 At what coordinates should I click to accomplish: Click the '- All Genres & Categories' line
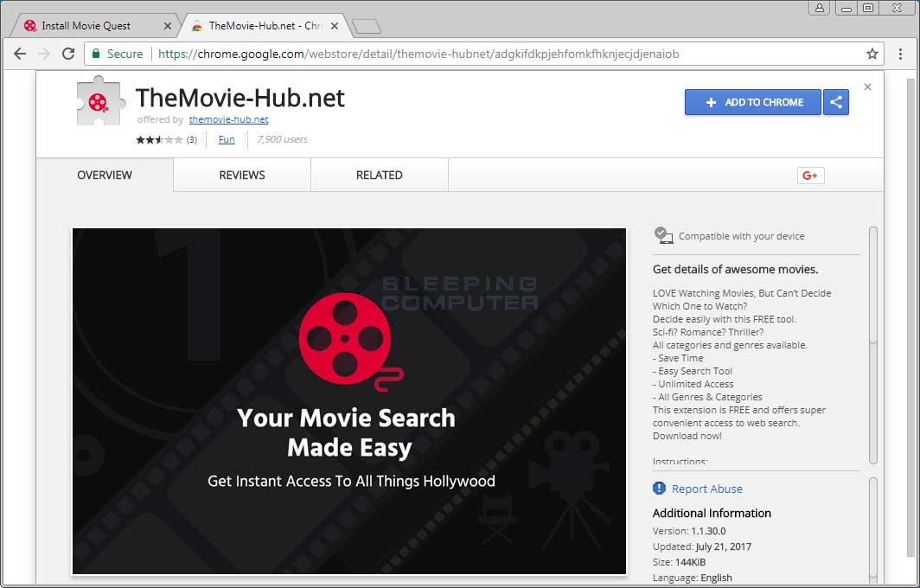click(707, 397)
